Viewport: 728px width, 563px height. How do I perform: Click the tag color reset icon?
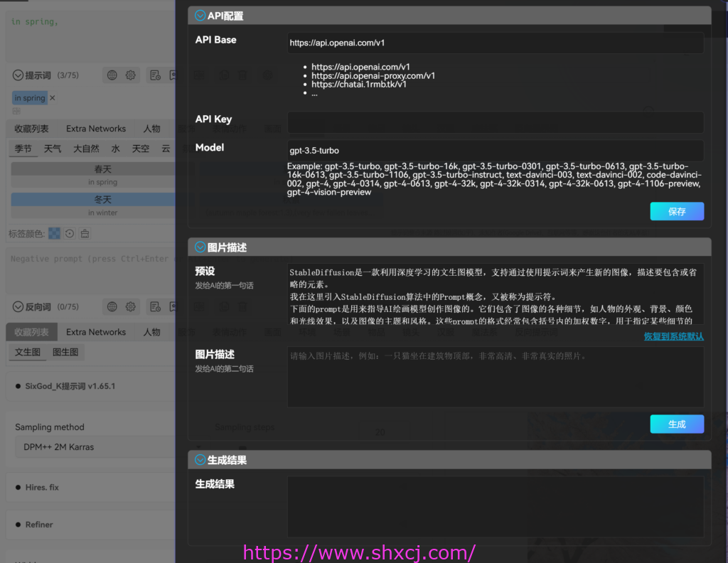tap(70, 232)
